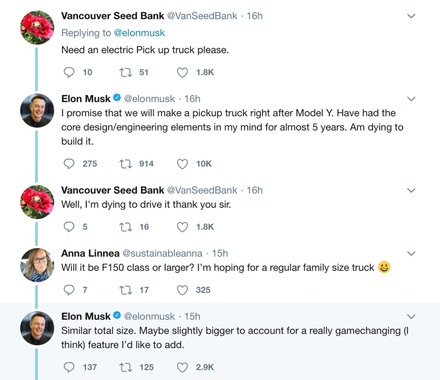
Task: Open @VanSeedBank handle on the top tweet
Action: coord(202,16)
